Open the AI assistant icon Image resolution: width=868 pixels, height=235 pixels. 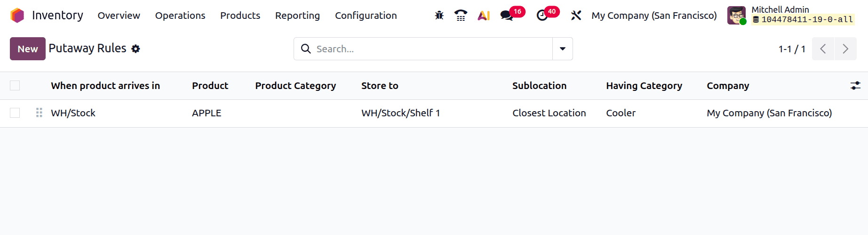484,16
